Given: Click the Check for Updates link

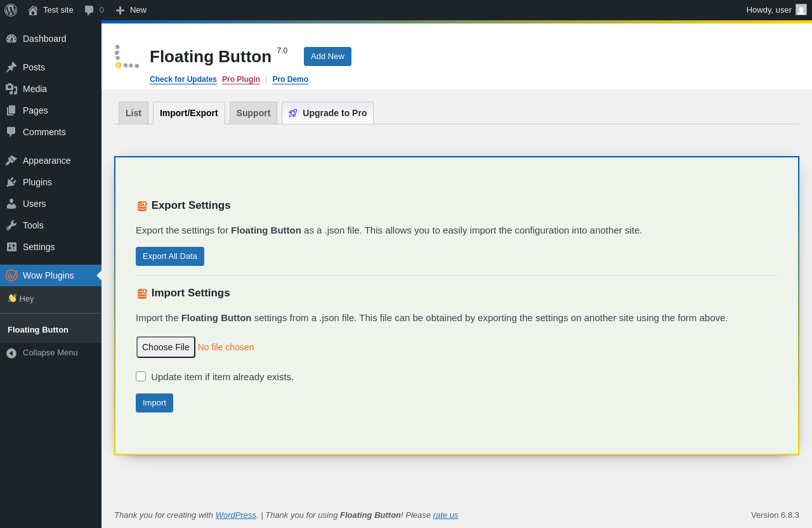Looking at the screenshot, I should pos(183,79).
